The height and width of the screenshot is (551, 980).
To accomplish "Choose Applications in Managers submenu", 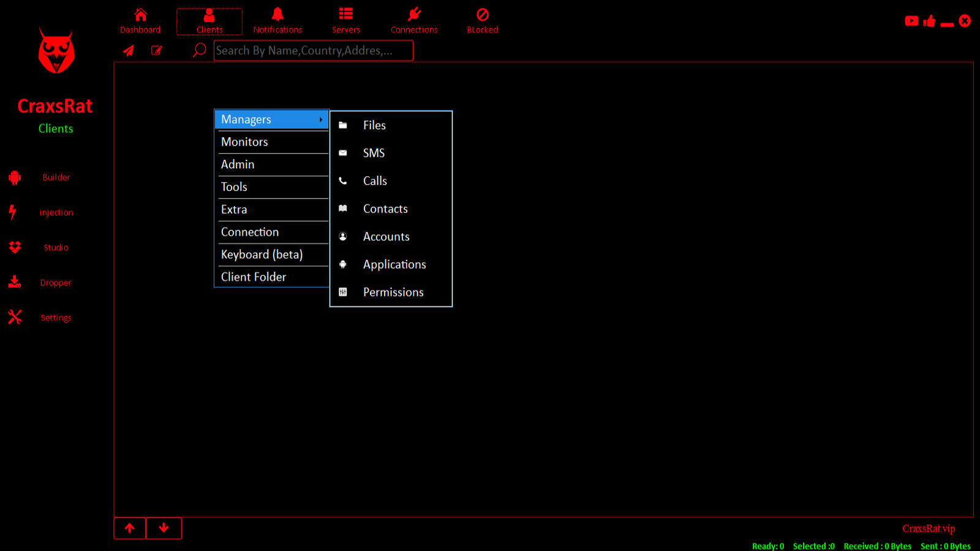I will point(391,264).
